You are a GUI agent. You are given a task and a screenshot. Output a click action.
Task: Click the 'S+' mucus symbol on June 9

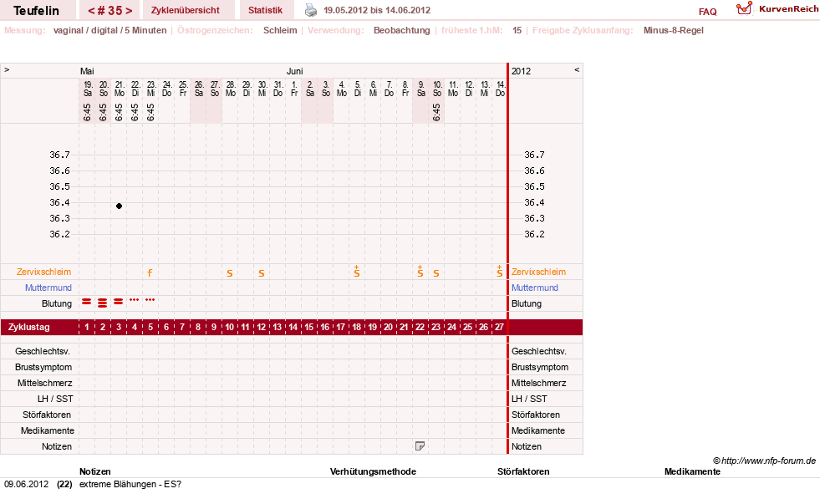(x=420, y=271)
